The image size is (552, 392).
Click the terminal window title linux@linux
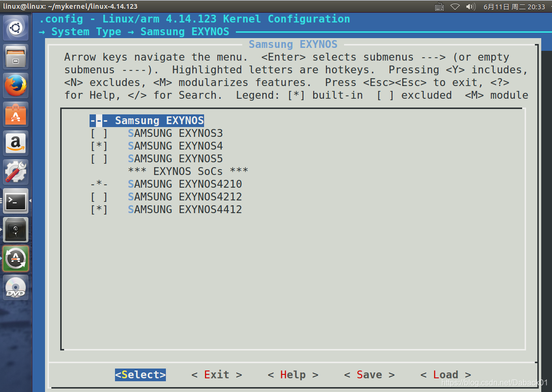[70, 6]
